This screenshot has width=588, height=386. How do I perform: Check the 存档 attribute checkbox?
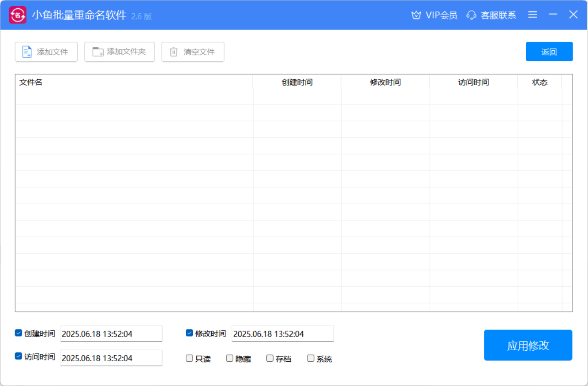click(x=270, y=358)
